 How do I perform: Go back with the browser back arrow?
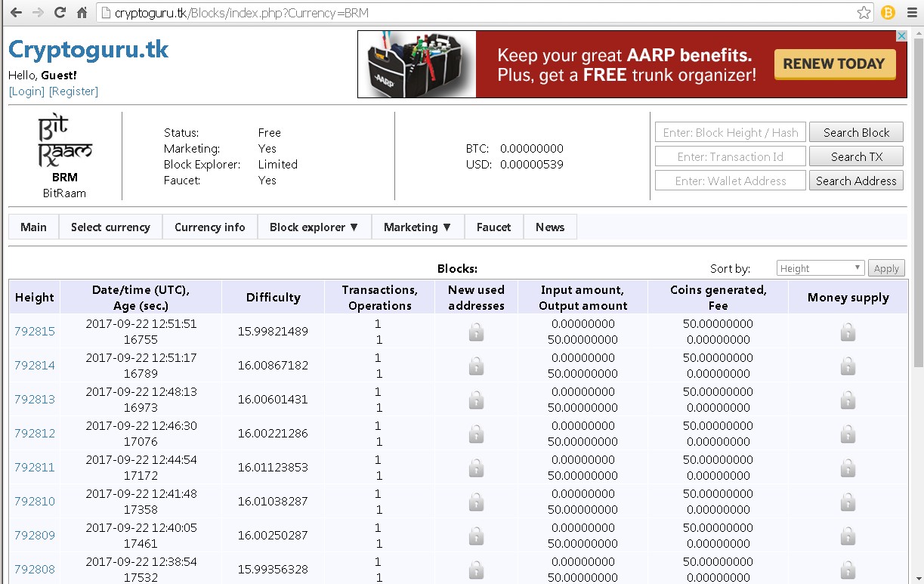[x=15, y=13]
